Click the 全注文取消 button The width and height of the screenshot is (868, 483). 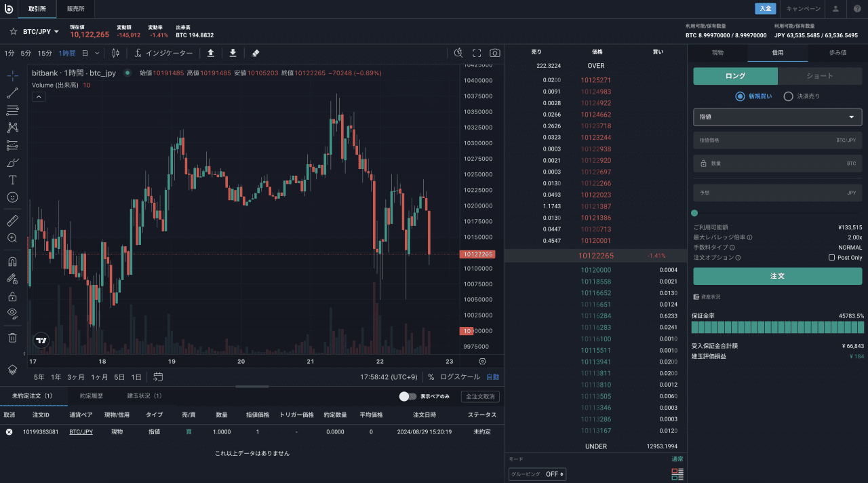pos(480,396)
